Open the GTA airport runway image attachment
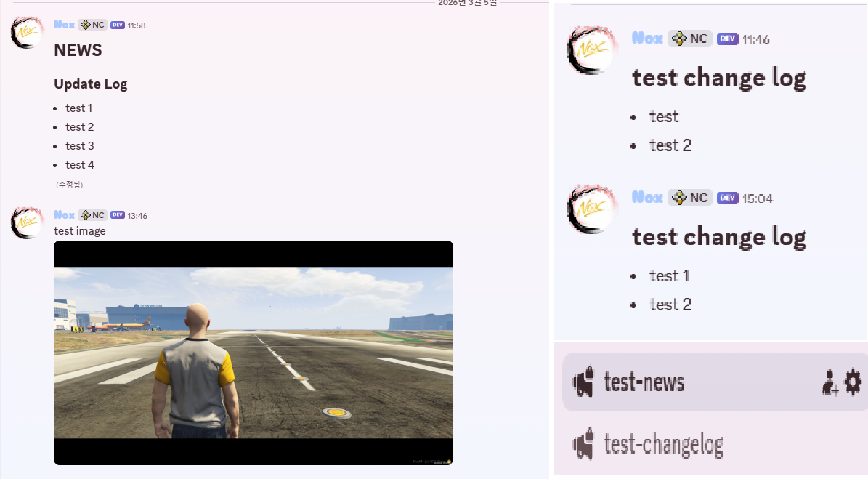This screenshot has width=868, height=479. click(253, 353)
